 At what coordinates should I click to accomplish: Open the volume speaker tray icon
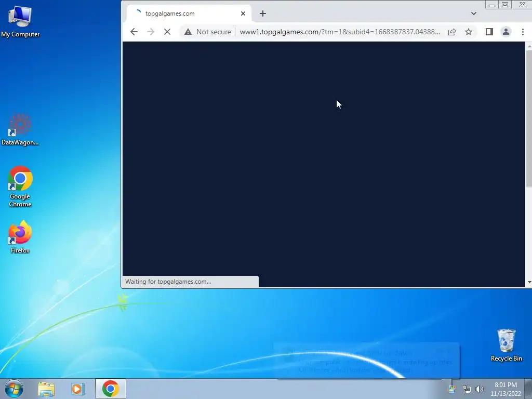click(x=480, y=389)
